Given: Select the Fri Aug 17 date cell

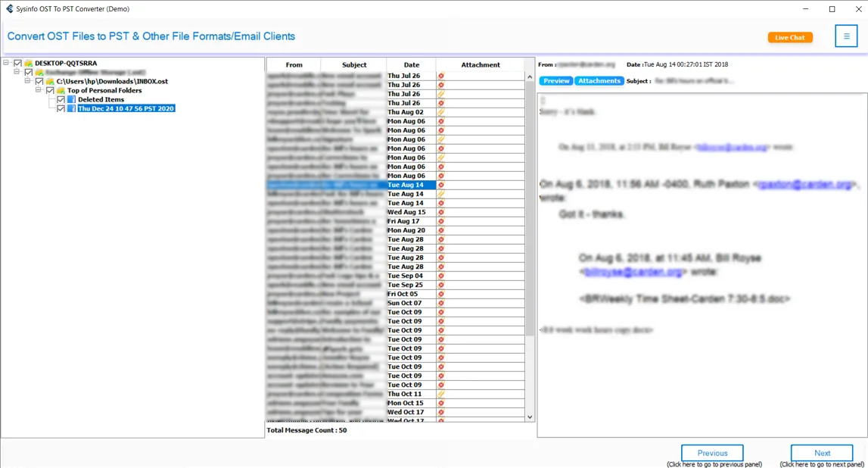Looking at the screenshot, I should pyautogui.click(x=411, y=221).
